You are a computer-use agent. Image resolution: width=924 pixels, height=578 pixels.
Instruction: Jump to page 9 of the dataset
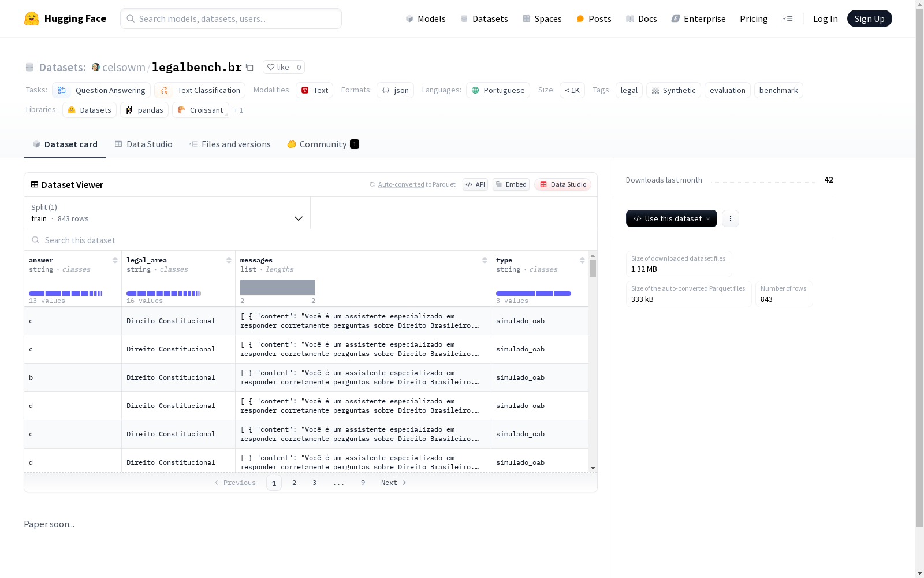363,483
